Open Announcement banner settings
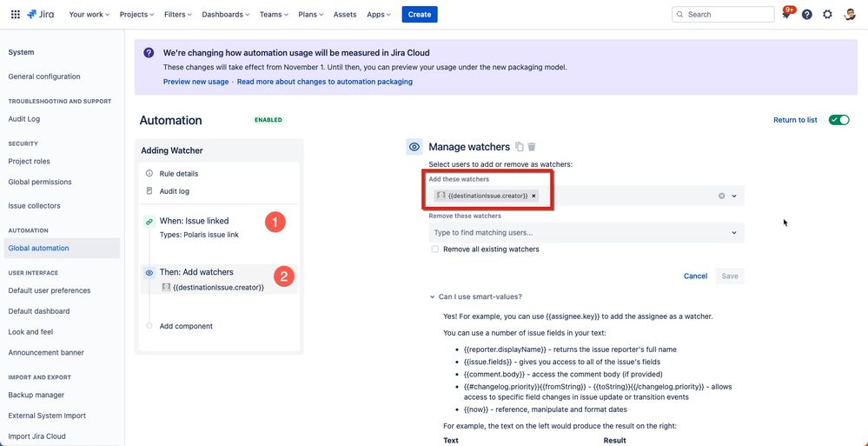868x446 pixels. [x=46, y=352]
